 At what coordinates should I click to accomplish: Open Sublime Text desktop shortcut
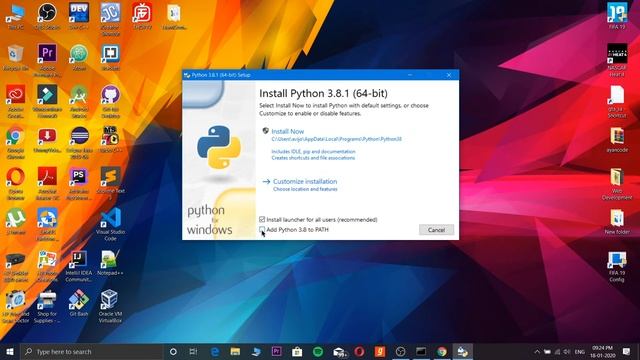(111, 183)
